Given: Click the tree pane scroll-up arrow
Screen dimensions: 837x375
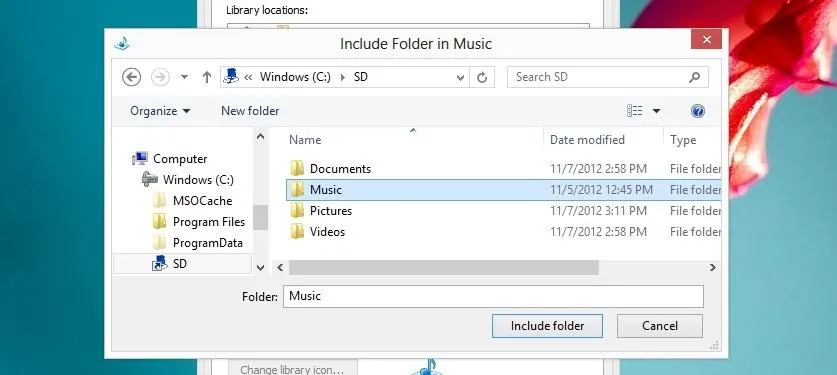Looking at the screenshot, I should click(260, 137).
